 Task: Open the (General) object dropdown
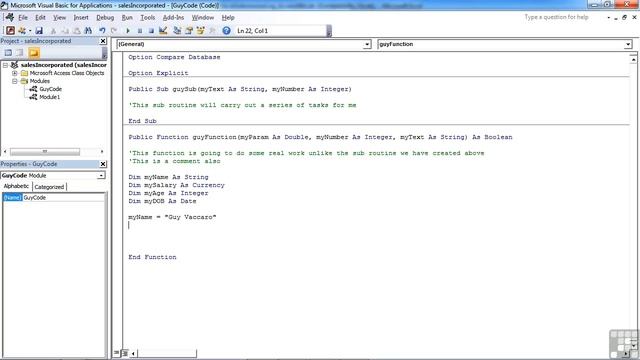click(x=367, y=44)
